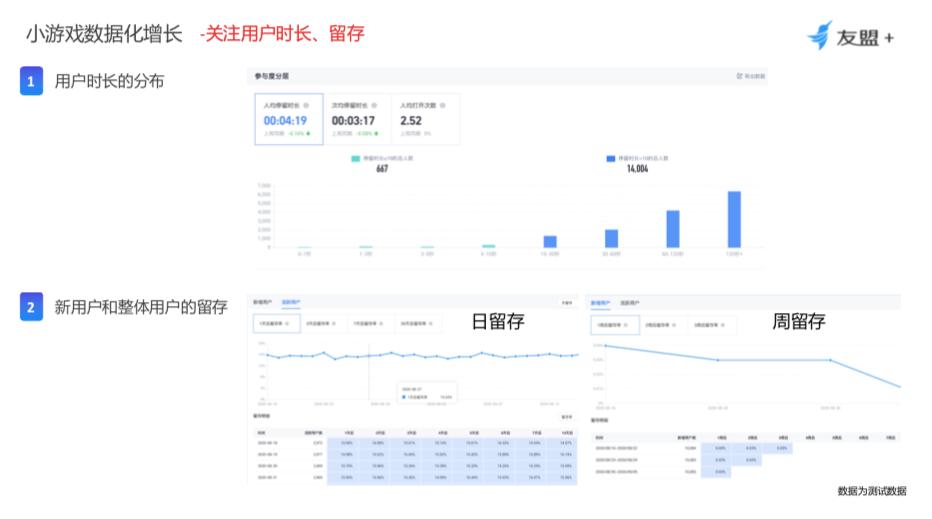Open info icon beside 人均停留时长 label
932x519 pixels.
coord(307,105)
